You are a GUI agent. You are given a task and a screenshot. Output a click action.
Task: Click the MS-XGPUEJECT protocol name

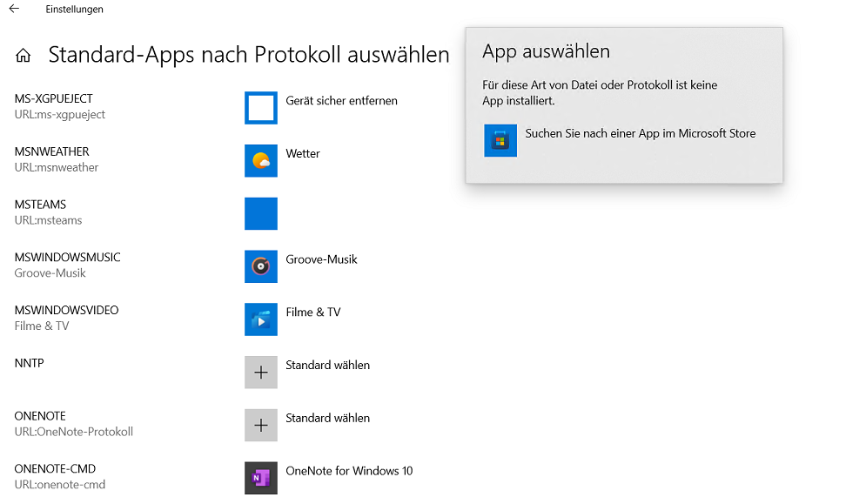(54, 98)
